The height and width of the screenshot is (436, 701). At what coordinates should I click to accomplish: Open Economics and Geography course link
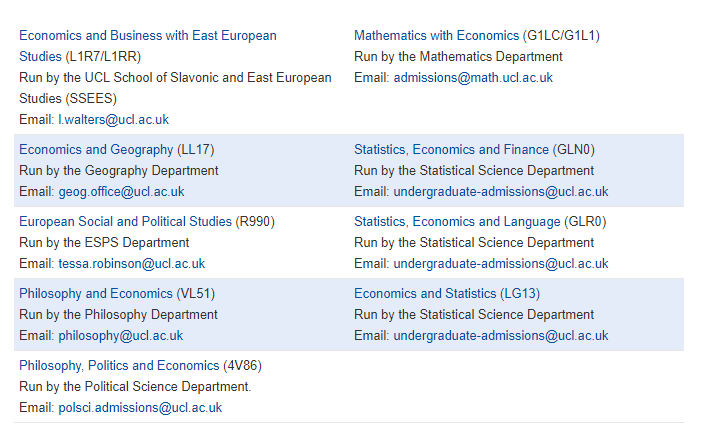point(96,150)
